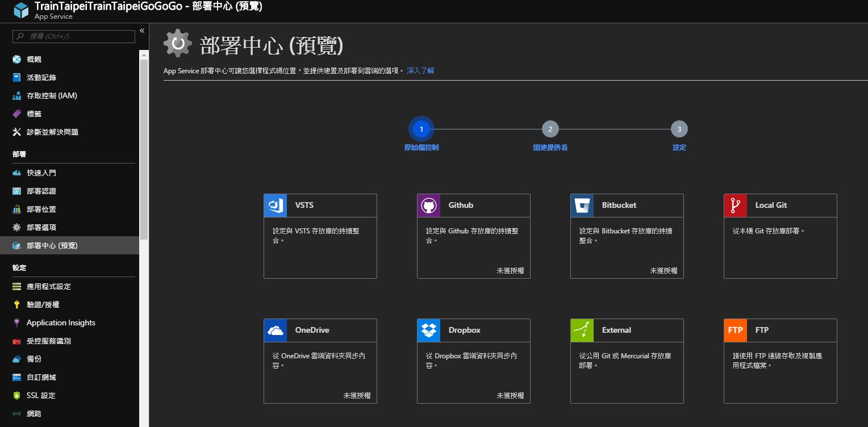
Task: Click the 驗證/授權 key icon
Action: click(x=16, y=304)
